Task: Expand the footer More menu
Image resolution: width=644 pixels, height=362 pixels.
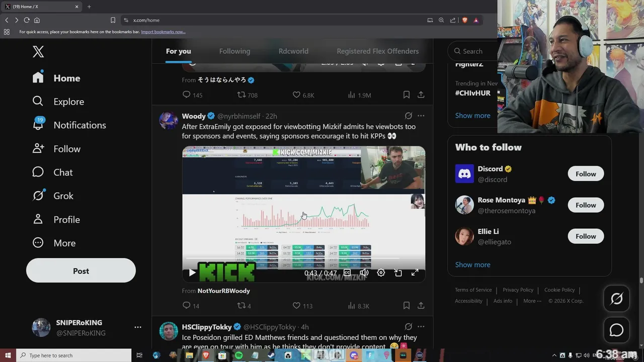Action: coord(532,301)
